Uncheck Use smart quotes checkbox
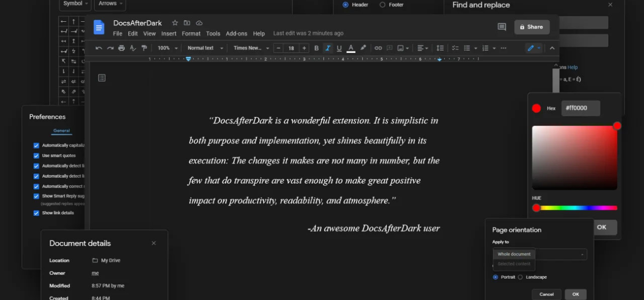Viewport: 644px width, 300px height. pos(36,155)
